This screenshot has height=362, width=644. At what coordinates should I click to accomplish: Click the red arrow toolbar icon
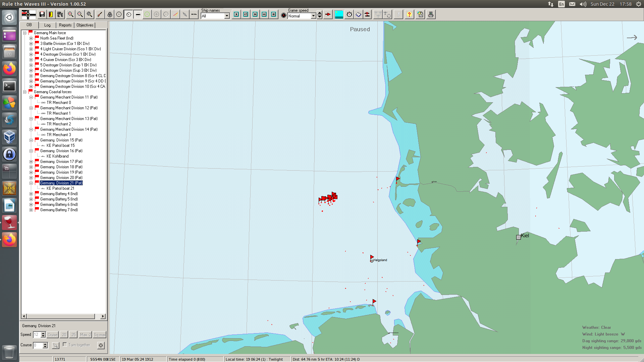[328, 14]
